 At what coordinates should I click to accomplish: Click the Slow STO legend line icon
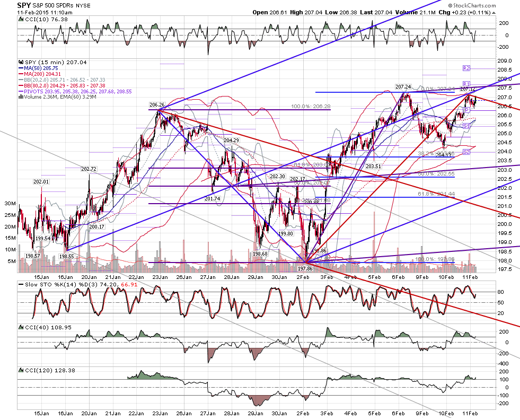(x=21, y=285)
